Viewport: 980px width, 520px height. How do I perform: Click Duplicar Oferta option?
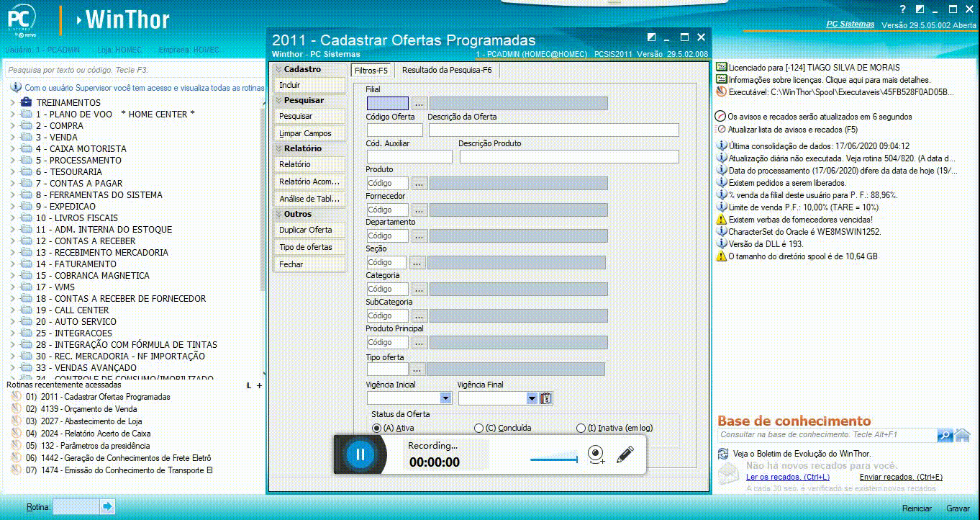310,230
